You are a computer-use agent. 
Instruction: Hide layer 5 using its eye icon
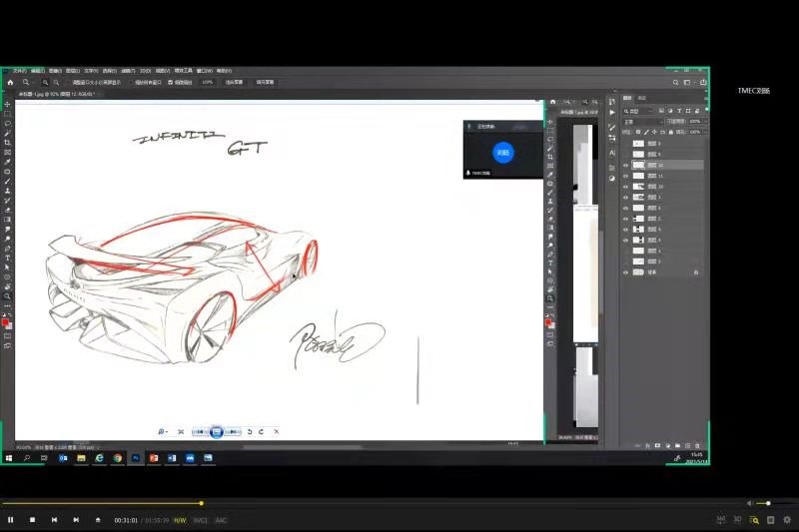point(626,219)
